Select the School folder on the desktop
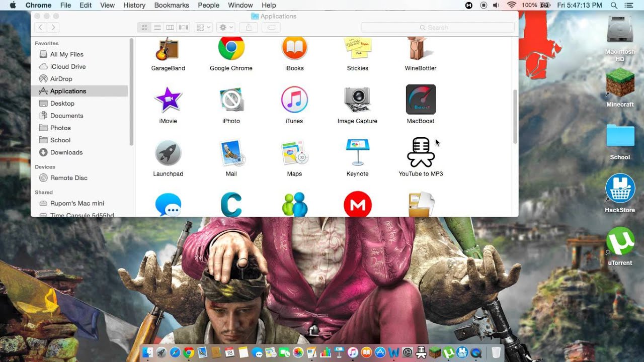The height and width of the screenshot is (362, 644). 620,136
